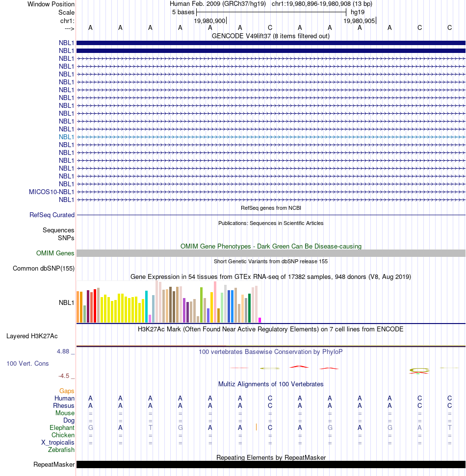
Task: Open the 100 Vert. Cons label
Action: (x=27, y=363)
